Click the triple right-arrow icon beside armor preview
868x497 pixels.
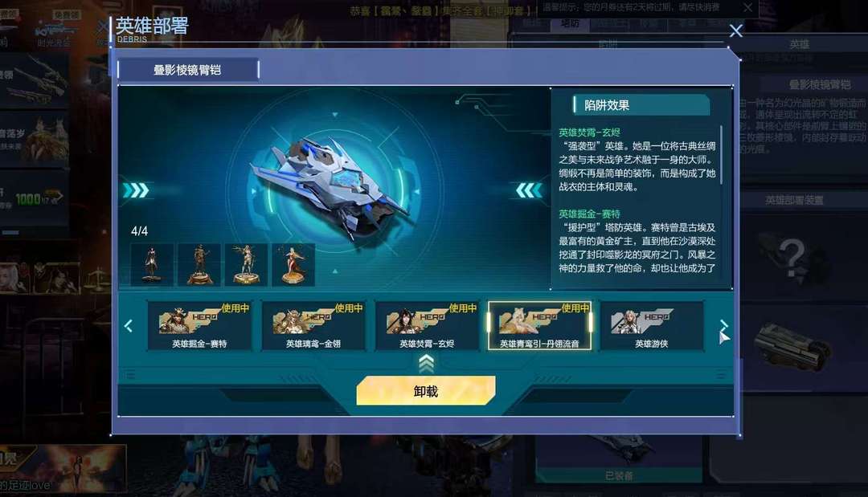coord(136,190)
